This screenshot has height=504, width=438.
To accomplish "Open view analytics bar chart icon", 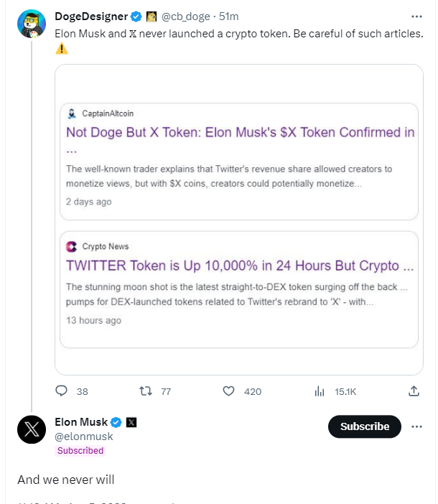I will coord(320,391).
